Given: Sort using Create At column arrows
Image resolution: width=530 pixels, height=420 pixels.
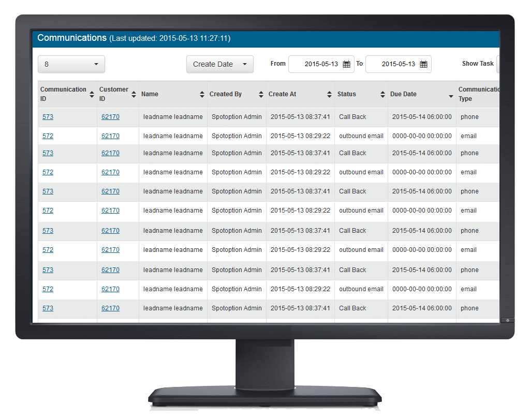Looking at the screenshot, I should tap(330, 94).
